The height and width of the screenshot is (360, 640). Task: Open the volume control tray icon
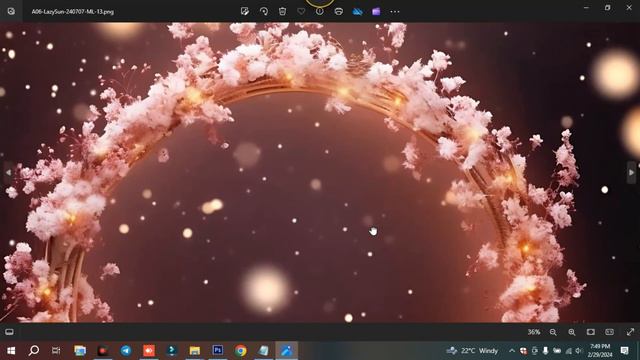[578, 350]
